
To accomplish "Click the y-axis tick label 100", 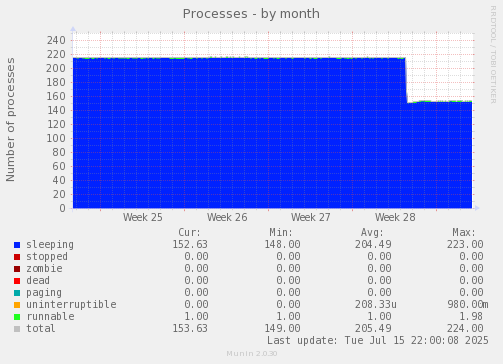I will (x=56, y=139).
